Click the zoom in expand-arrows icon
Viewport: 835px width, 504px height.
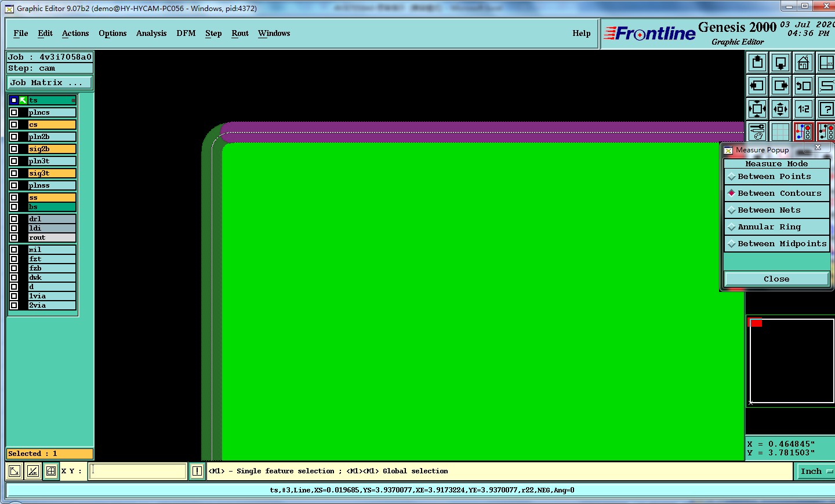(757, 109)
